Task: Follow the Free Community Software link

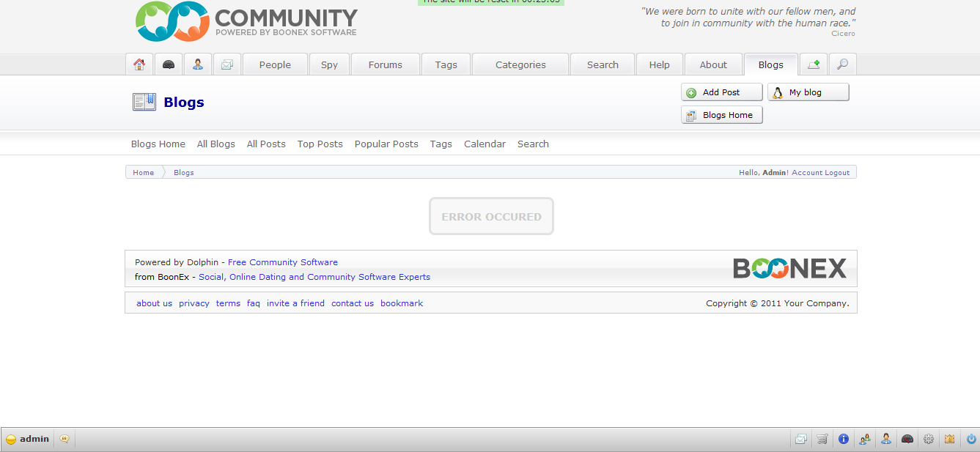Action: pyautogui.click(x=283, y=262)
